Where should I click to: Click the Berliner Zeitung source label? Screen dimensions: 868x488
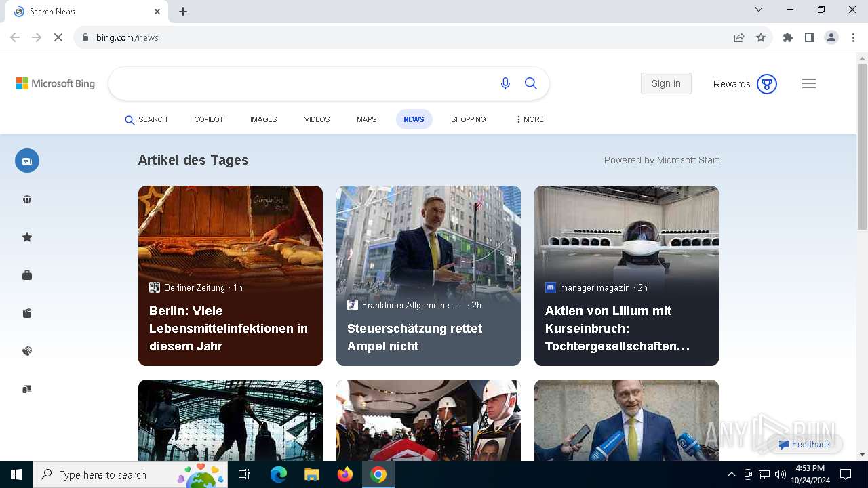[195, 287]
